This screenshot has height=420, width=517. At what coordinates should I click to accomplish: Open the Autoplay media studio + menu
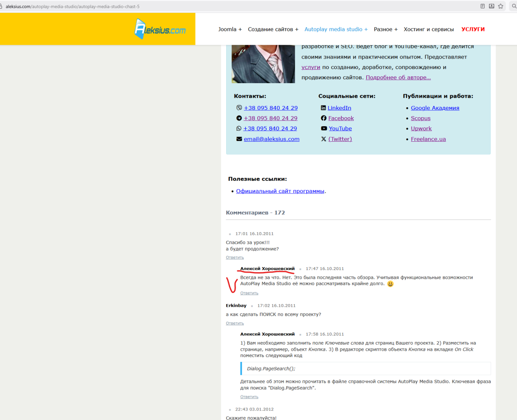336,29
